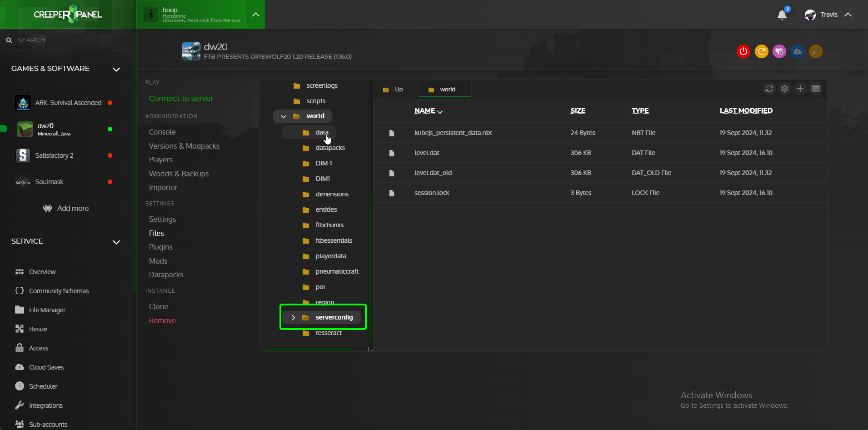Open the Settings page
Screen dimensions: 868x430
click(162, 219)
